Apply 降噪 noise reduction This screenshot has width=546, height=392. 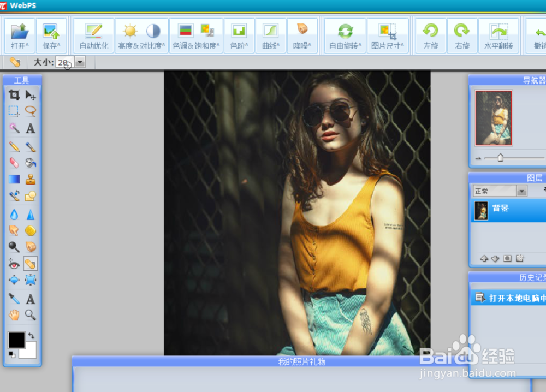302,36
